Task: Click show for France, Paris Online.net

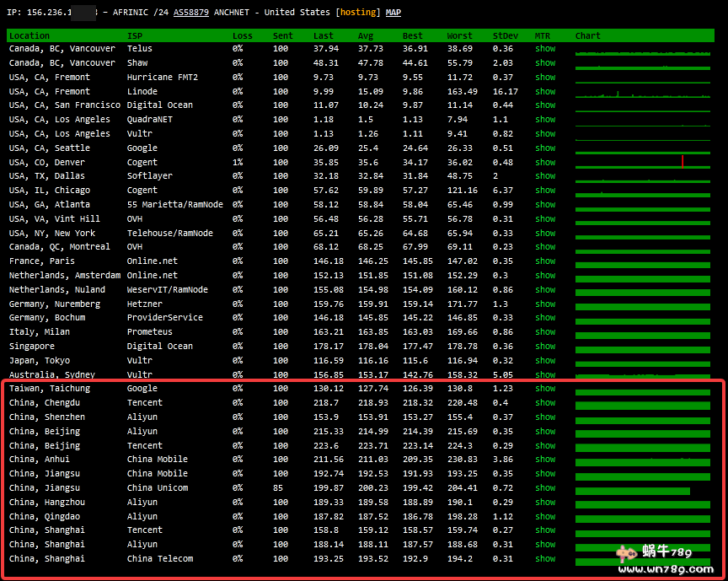Action: pos(545,261)
